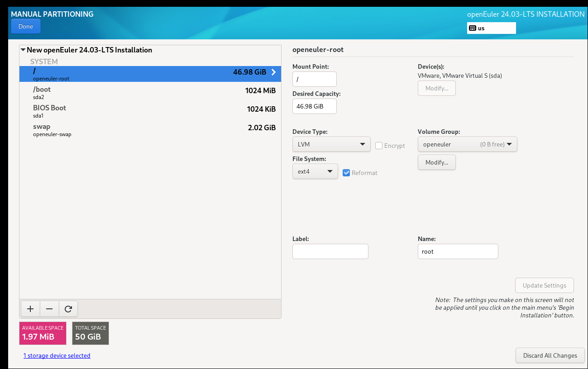Click openEuler 24.03-LTS INSTALLATION header text
Image resolution: width=588 pixels, height=369 pixels.
pyautogui.click(x=526, y=14)
